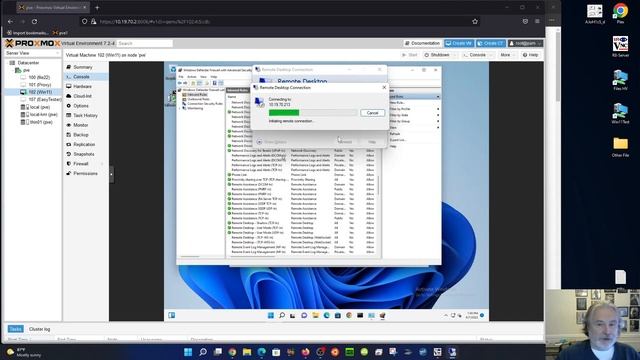The width and height of the screenshot is (640, 360).
Task: Open the File menu in Firewall window
Action: [181, 77]
